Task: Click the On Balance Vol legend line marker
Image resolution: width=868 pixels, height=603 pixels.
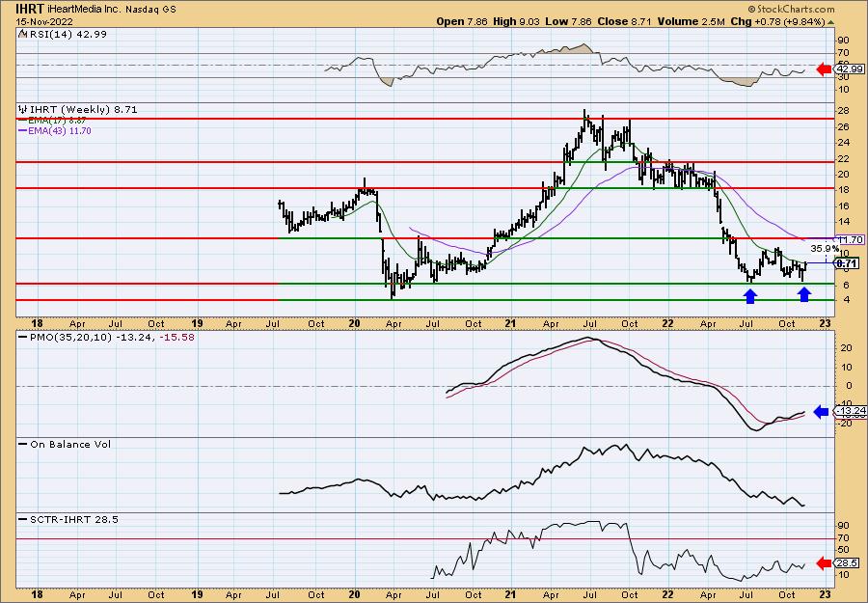Action: (23, 444)
